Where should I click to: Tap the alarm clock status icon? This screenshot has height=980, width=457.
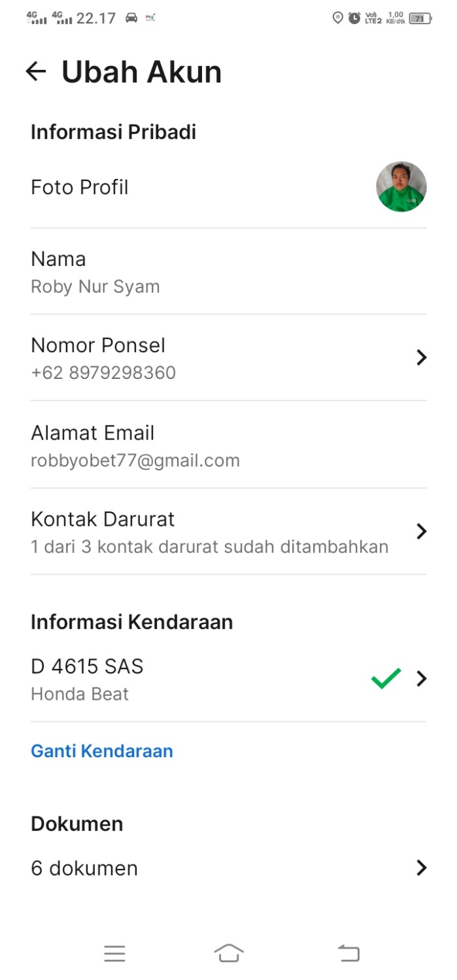pos(354,18)
